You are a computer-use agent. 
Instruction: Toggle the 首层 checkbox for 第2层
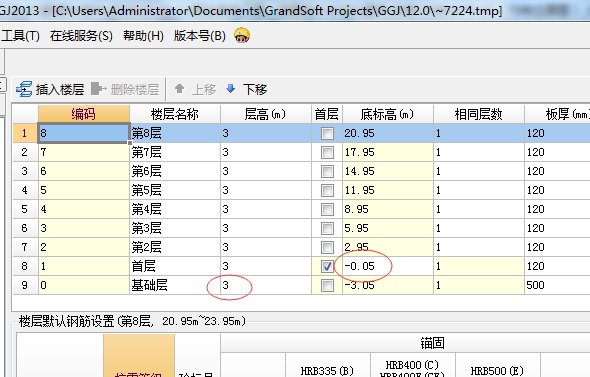click(327, 247)
